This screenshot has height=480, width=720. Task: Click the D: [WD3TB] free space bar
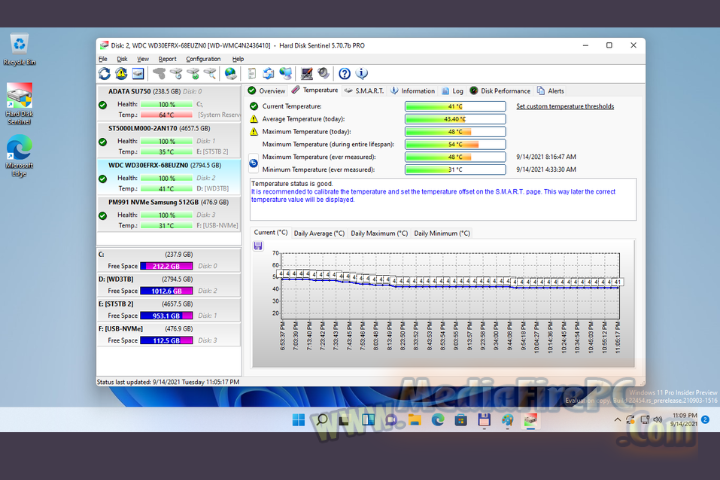166,291
